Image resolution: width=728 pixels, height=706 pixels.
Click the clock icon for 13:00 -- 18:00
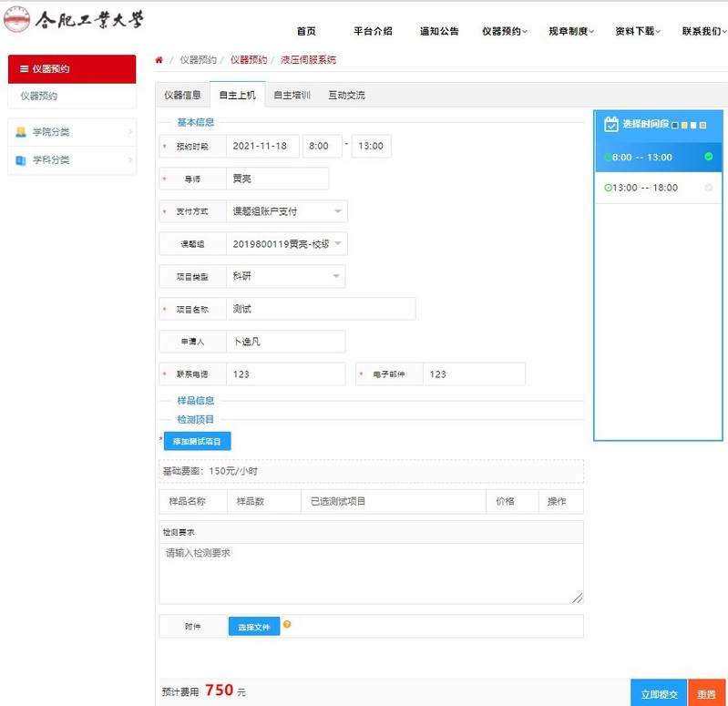[x=608, y=188]
